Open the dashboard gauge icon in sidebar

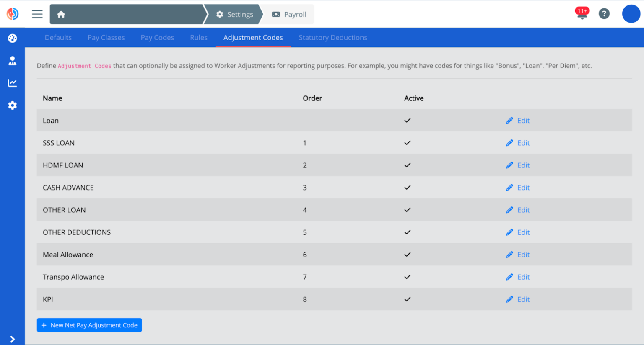click(13, 38)
